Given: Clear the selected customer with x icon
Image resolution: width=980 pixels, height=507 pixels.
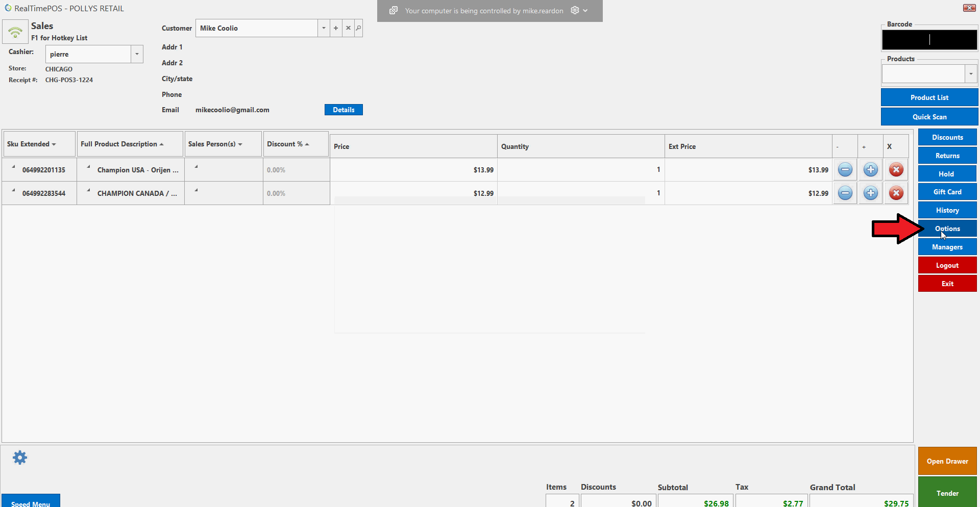Looking at the screenshot, I should 348,28.
